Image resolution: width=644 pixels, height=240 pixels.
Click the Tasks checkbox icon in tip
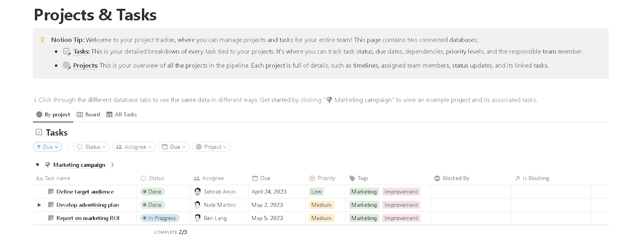pyautogui.click(x=67, y=51)
